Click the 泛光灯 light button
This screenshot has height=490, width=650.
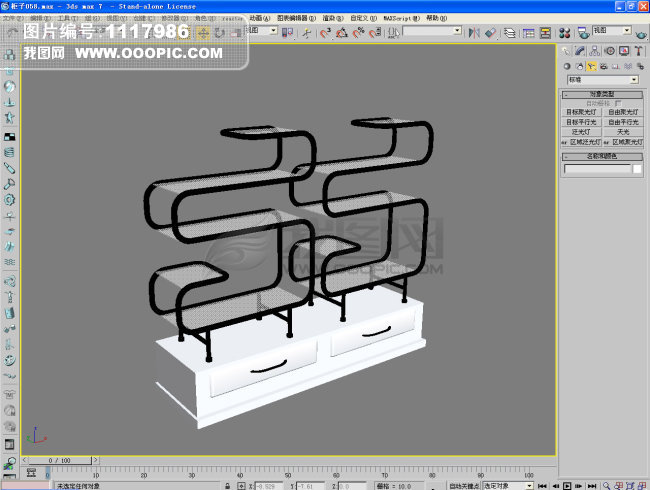click(x=582, y=132)
